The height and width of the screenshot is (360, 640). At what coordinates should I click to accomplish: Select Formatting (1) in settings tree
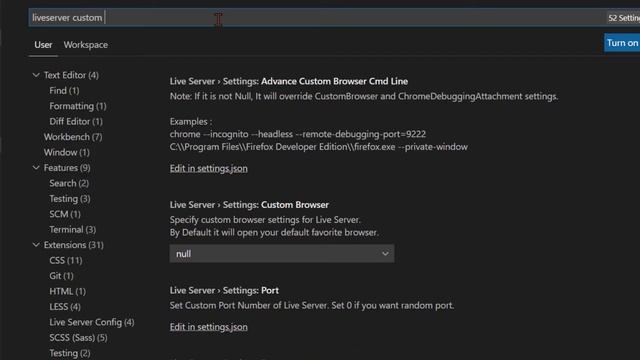(78, 106)
